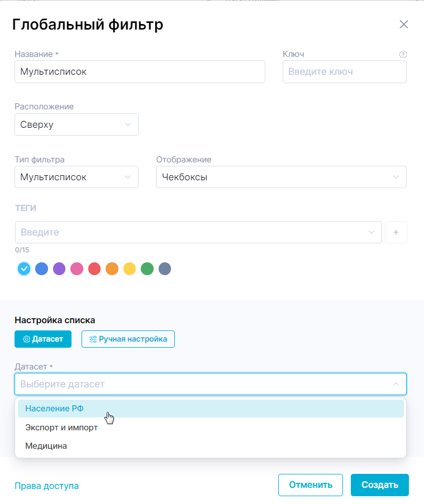Pick the purple color swatch

59,269
